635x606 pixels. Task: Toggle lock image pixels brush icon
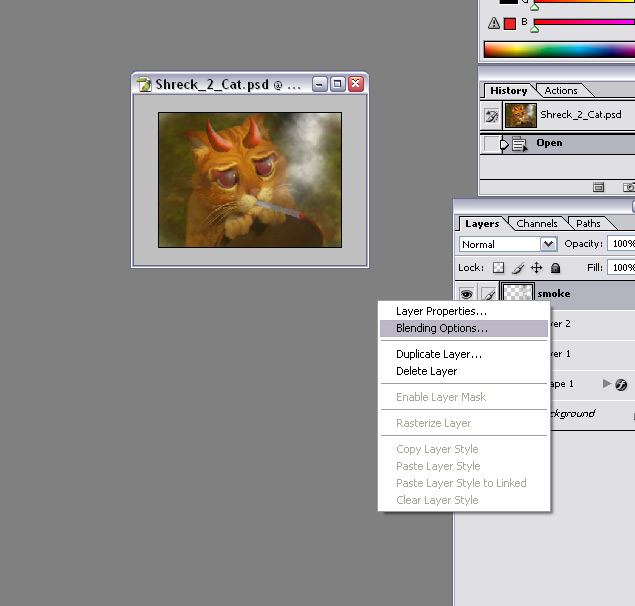518,268
